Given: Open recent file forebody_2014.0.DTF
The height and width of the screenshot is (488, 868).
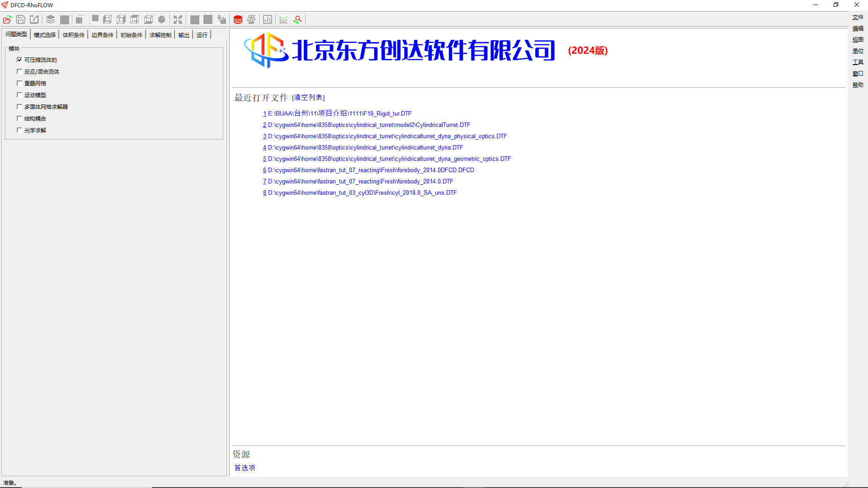Looking at the screenshot, I should pyautogui.click(x=358, y=181).
